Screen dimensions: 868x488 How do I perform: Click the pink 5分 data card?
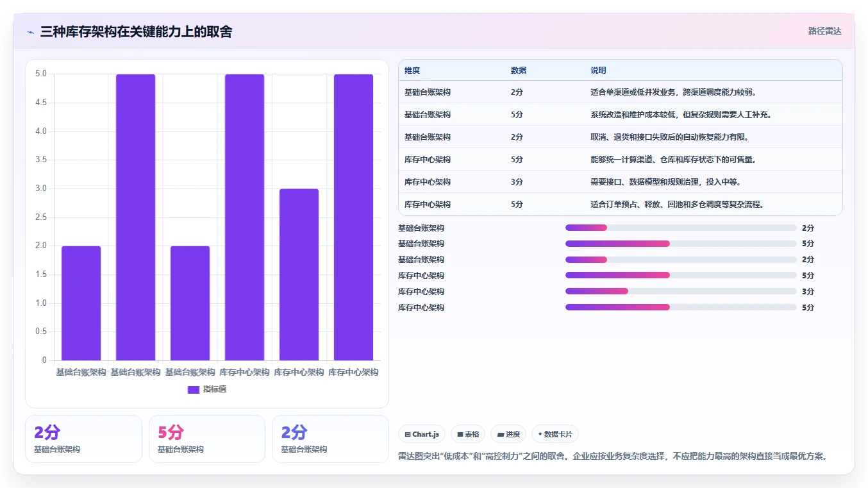[206, 439]
